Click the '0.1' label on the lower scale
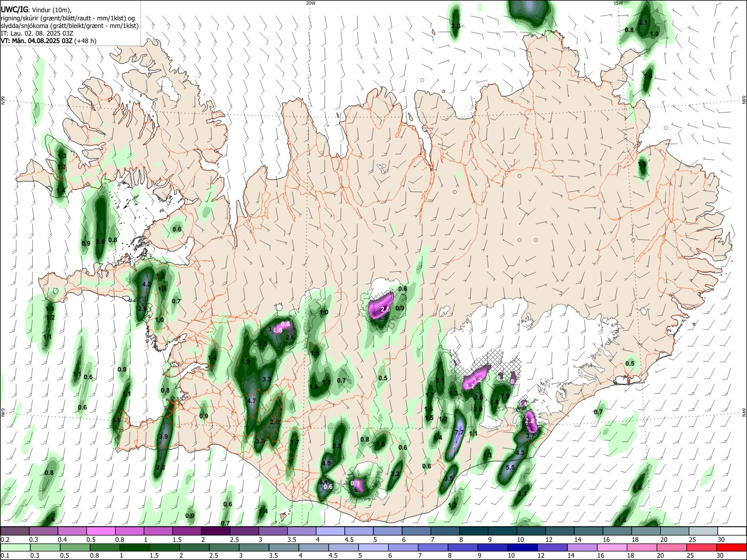This screenshot has width=747, height=560. (5, 556)
